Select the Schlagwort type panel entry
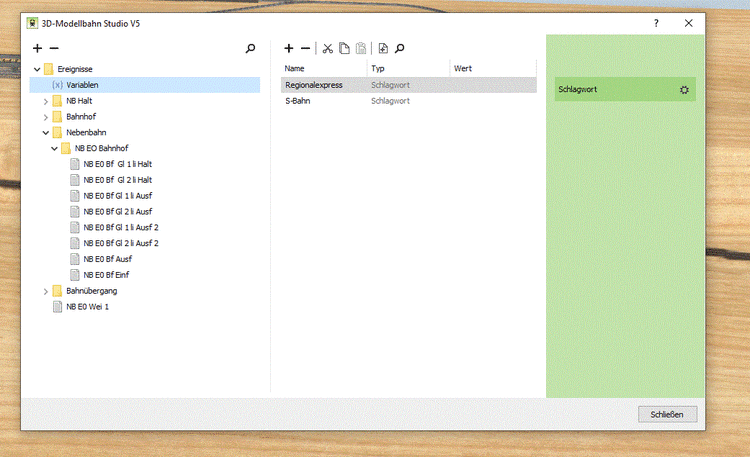The height and width of the screenshot is (457, 750). pyautogui.click(x=625, y=89)
